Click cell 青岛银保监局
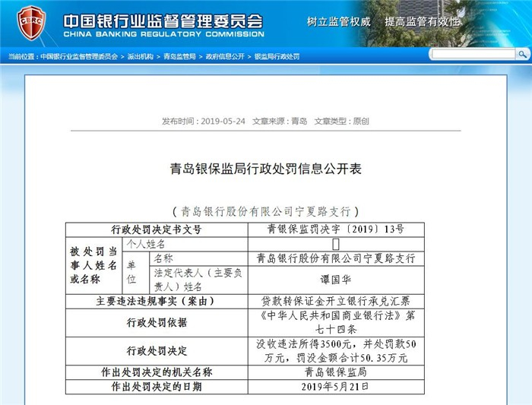The height and width of the screenshot is (405, 532). tap(336, 372)
